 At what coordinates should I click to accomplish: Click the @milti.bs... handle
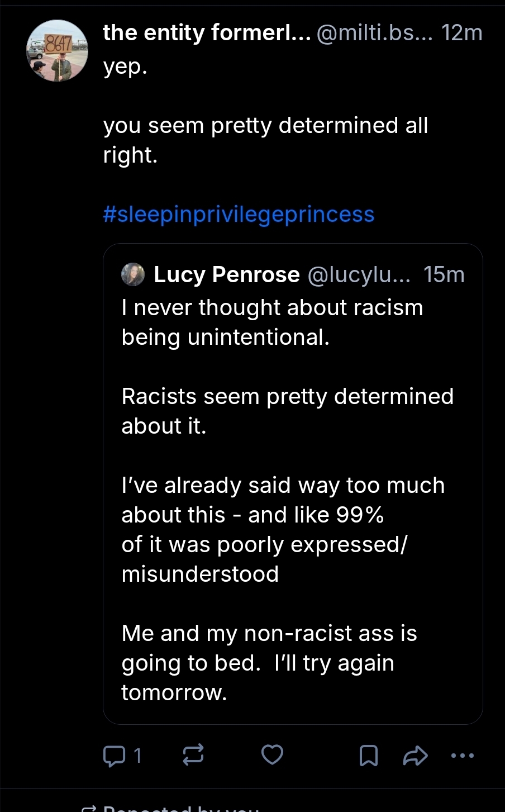pos(374,33)
